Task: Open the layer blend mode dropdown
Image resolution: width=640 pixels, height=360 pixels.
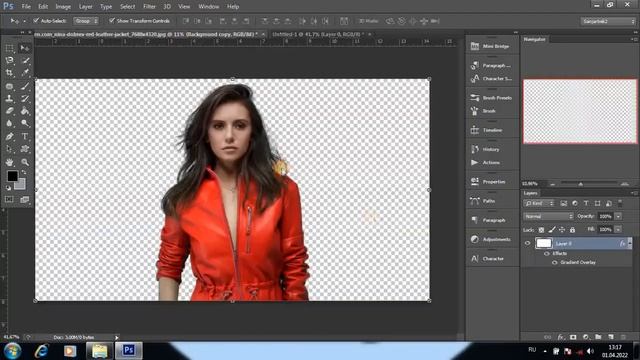Action: [x=548, y=216]
